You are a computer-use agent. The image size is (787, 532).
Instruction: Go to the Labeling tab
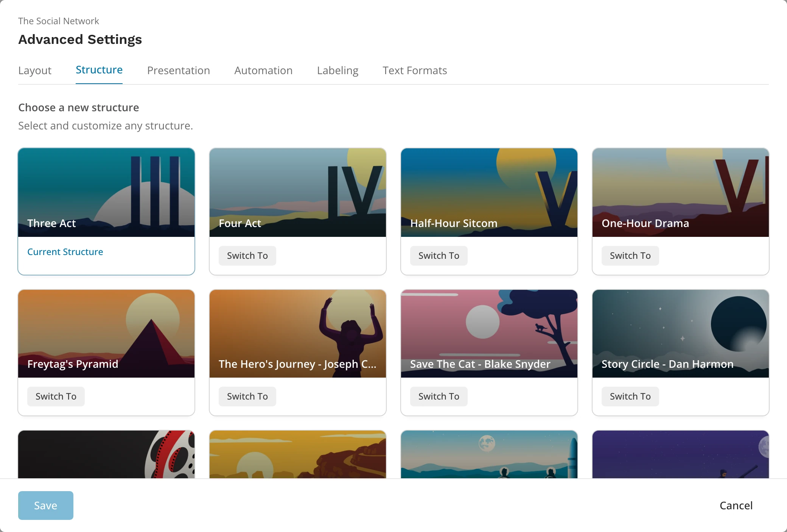coord(338,70)
